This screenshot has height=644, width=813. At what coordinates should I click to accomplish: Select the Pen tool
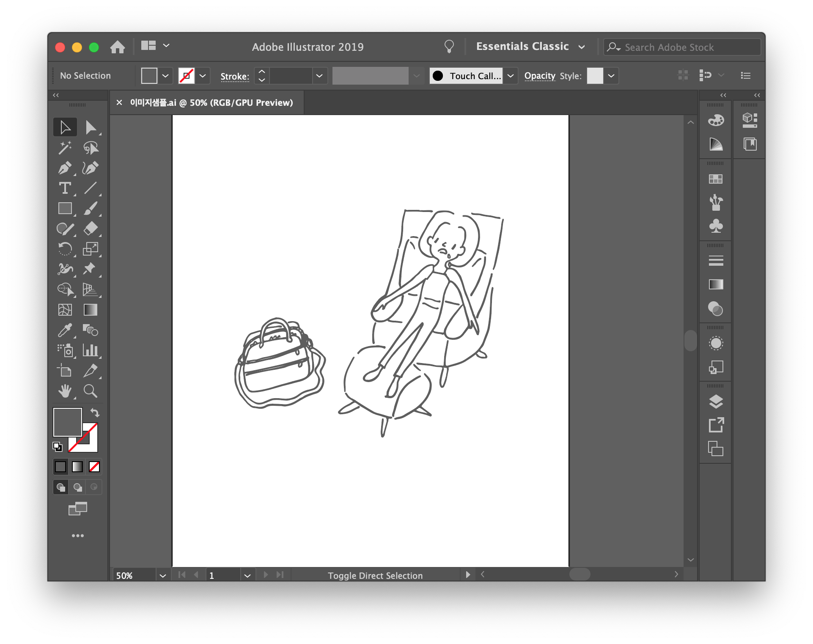65,168
